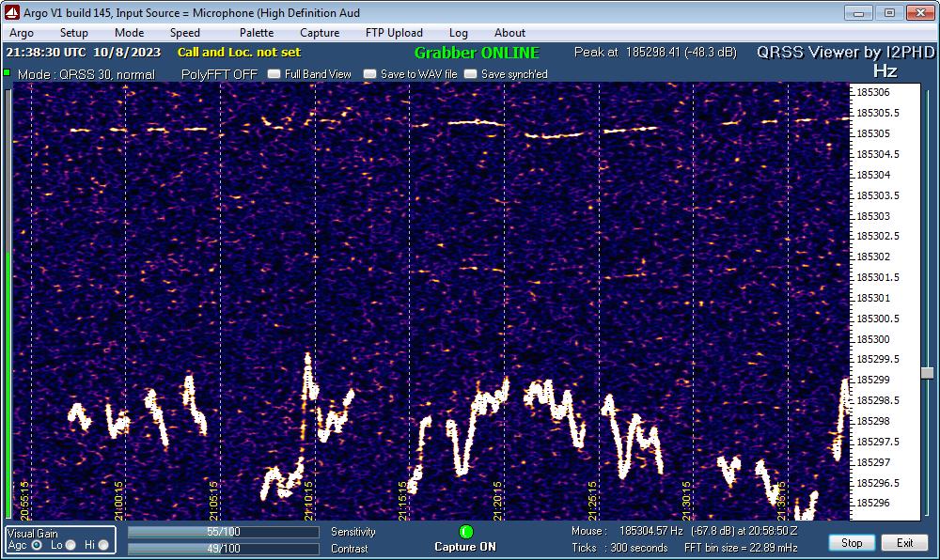Image resolution: width=940 pixels, height=560 pixels.
Task: Click the 185305 Hz scale label
Action: pyautogui.click(x=873, y=133)
